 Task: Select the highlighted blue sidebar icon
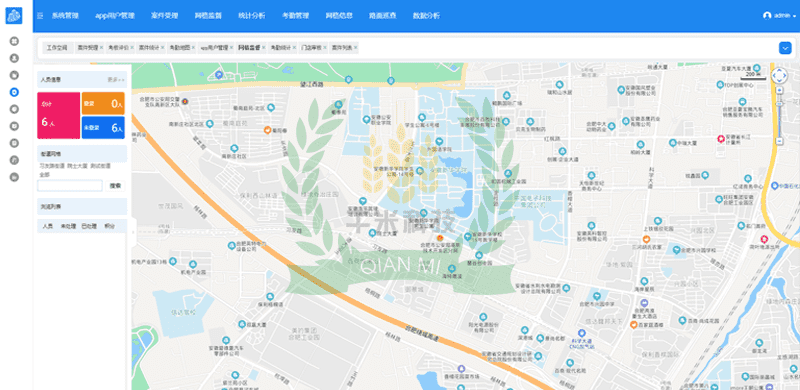click(x=14, y=92)
